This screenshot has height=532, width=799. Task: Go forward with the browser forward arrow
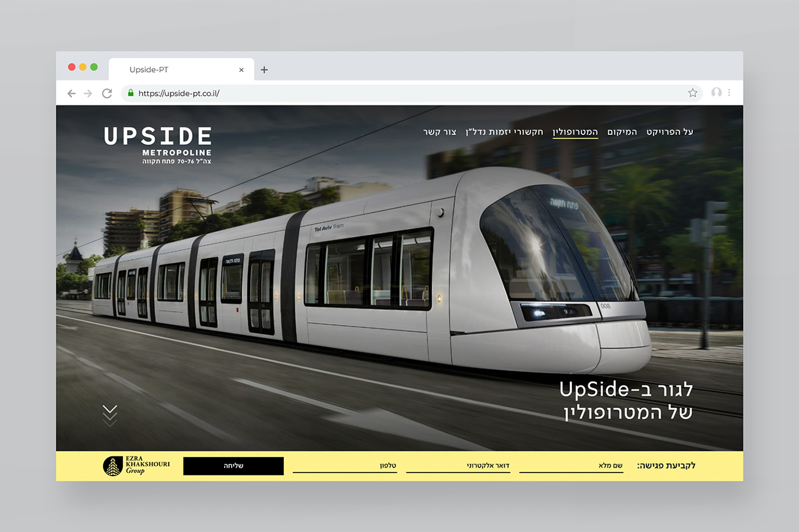(x=88, y=93)
